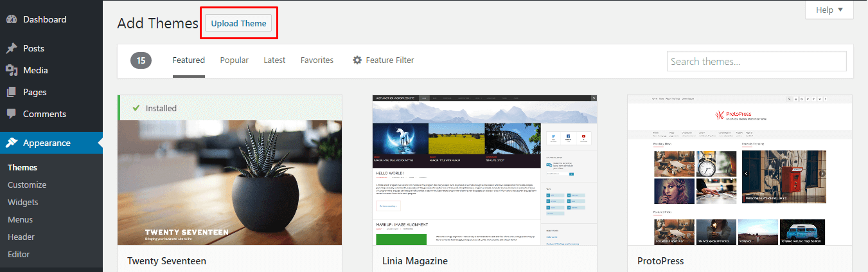Click the Feature Filter gear icon
The width and height of the screenshot is (868, 272).
357,60
